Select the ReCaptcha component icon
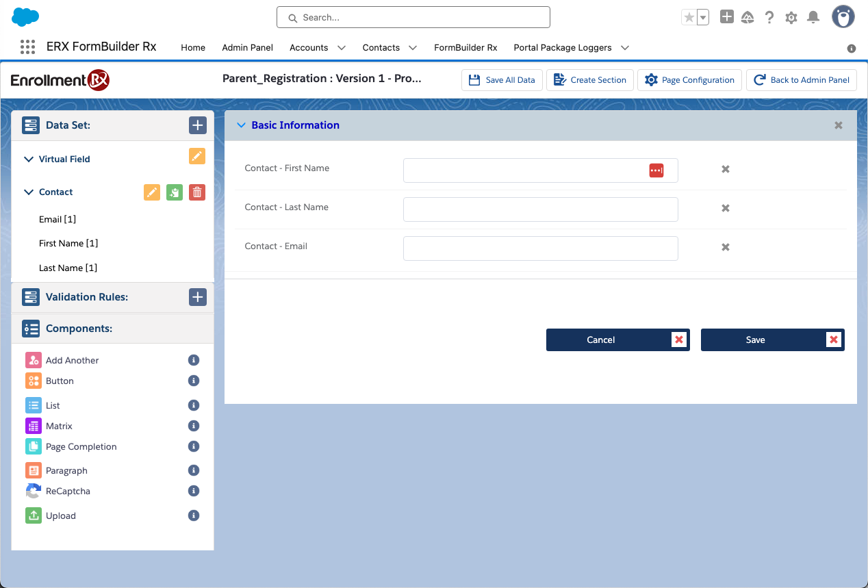This screenshot has width=868, height=588. coord(34,491)
